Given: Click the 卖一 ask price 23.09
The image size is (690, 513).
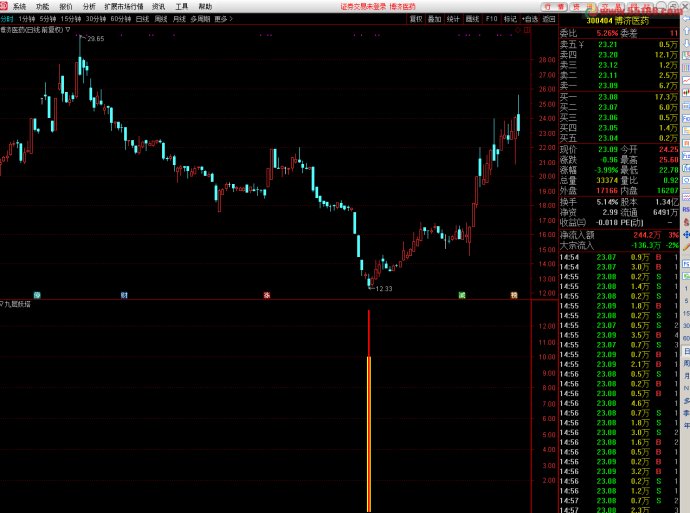Looking at the screenshot, I should pyautogui.click(x=608, y=86).
